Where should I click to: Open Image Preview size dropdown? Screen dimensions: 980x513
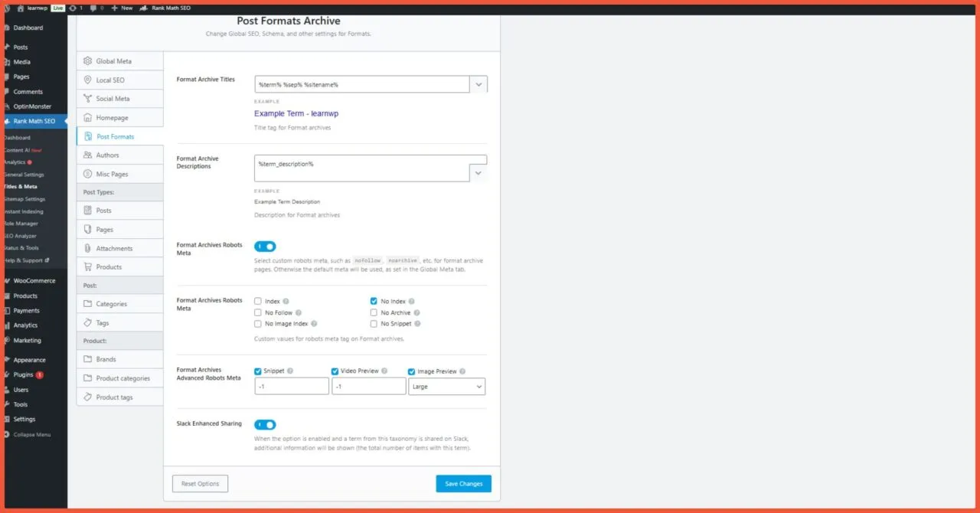click(x=447, y=387)
